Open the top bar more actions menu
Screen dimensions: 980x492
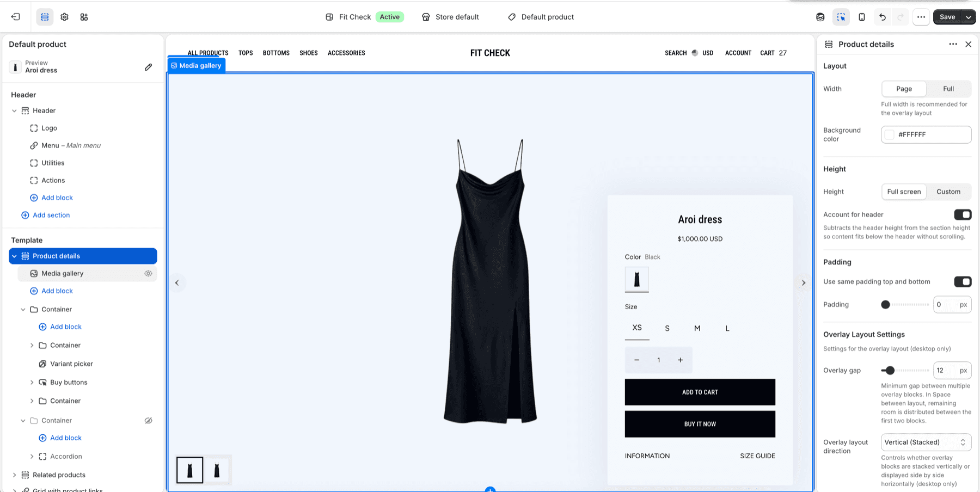click(x=921, y=17)
